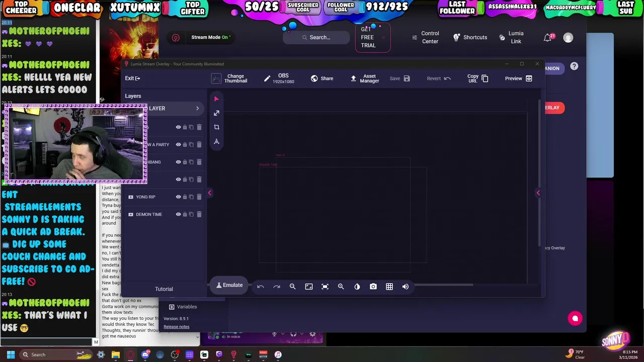The height and width of the screenshot is (362, 644).
Task: Click Get Free Trial button
Action: 373,37
